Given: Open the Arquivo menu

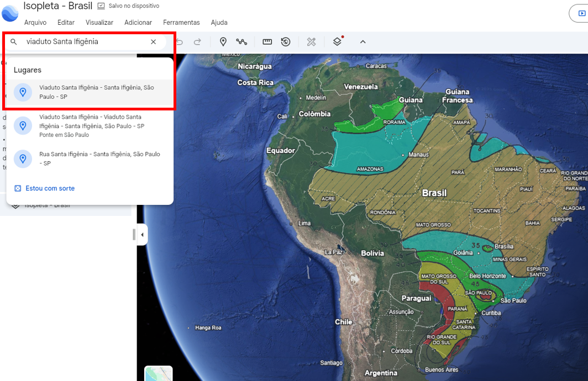Looking at the screenshot, I should point(35,23).
